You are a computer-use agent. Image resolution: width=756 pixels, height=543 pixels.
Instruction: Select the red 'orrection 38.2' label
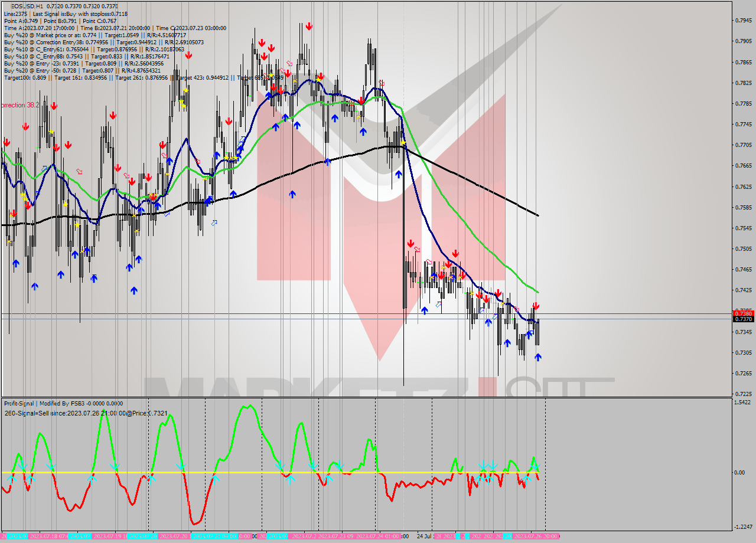[x=20, y=105]
